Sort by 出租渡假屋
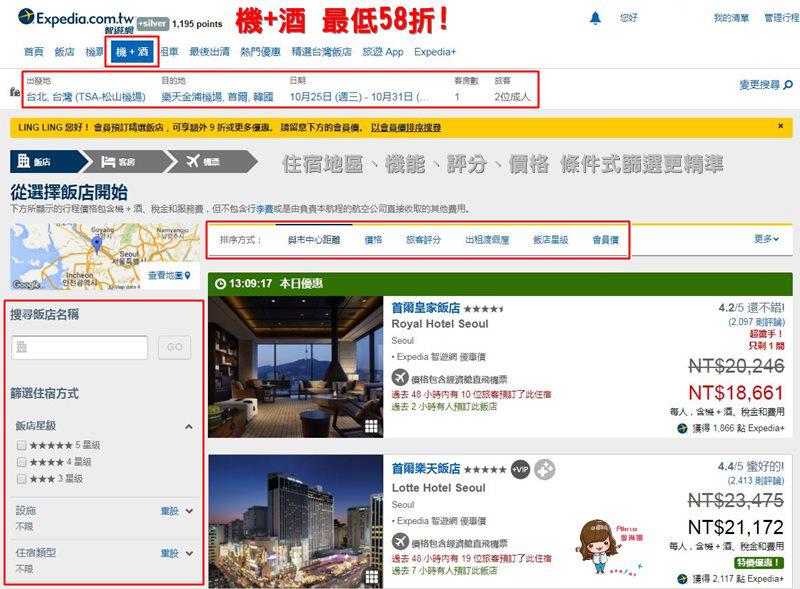Viewport: 800px width, 589px height. pos(487,240)
